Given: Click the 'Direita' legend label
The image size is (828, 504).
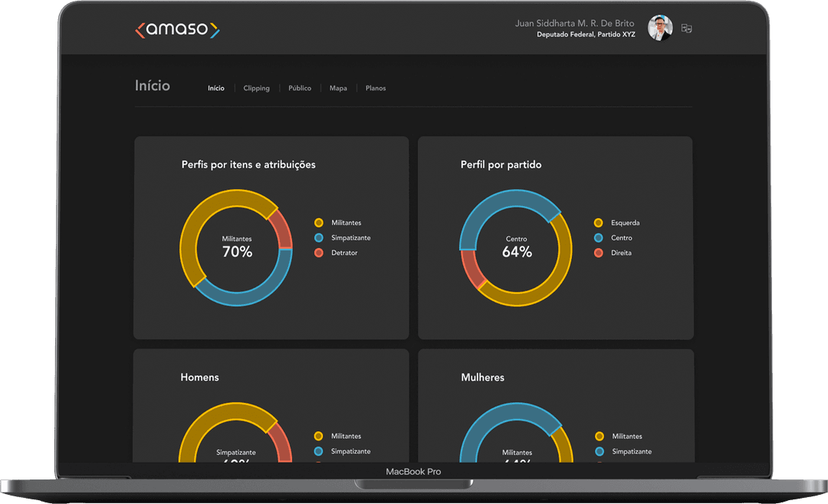Looking at the screenshot, I should click(621, 253).
